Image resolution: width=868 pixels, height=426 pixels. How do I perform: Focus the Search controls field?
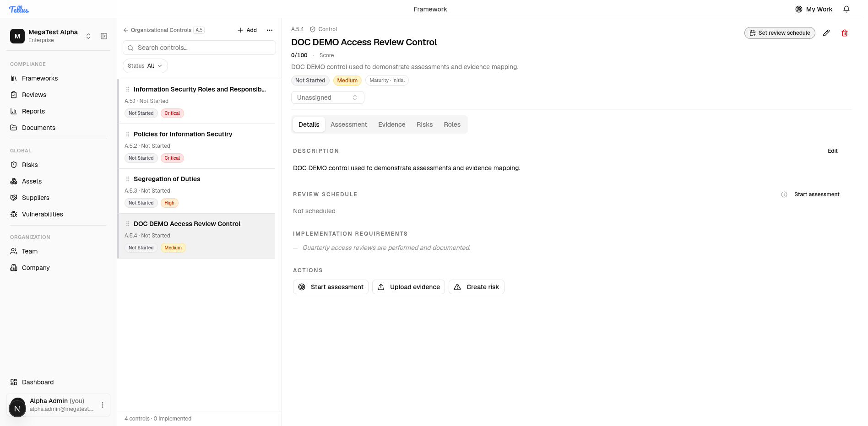point(199,48)
